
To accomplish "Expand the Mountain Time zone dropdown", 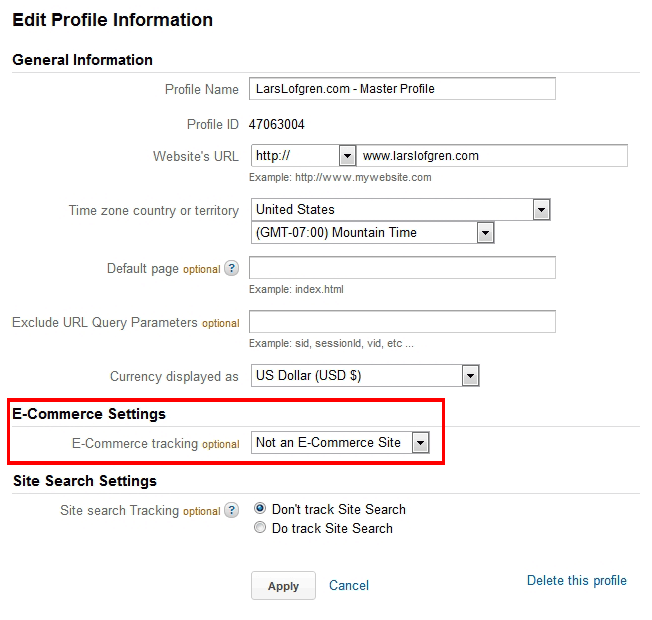I will pos(373,233).
